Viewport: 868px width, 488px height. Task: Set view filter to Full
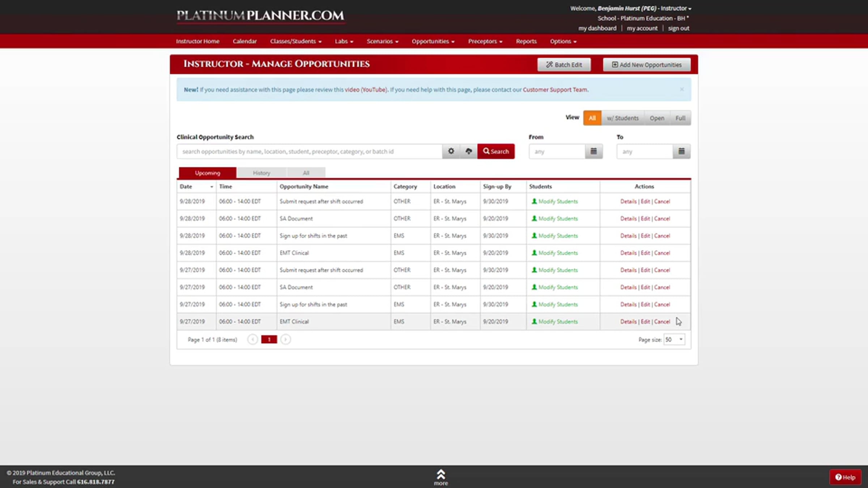680,118
